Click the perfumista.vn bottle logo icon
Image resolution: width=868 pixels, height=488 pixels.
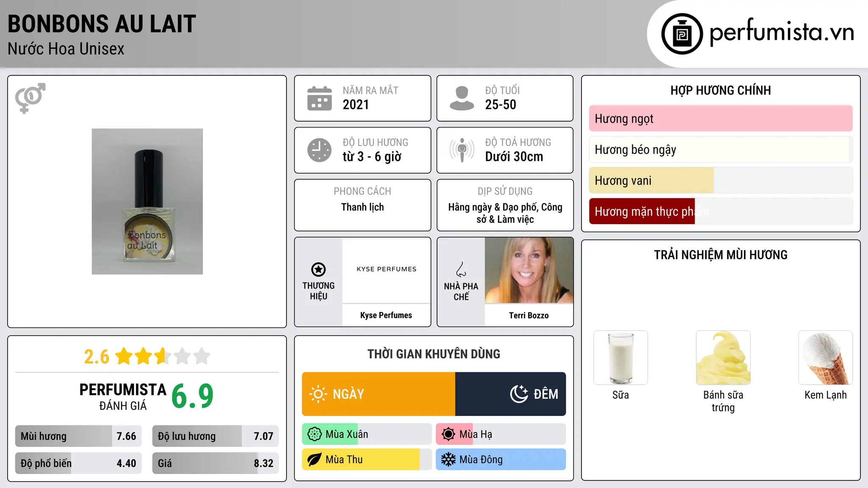(x=682, y=34)
